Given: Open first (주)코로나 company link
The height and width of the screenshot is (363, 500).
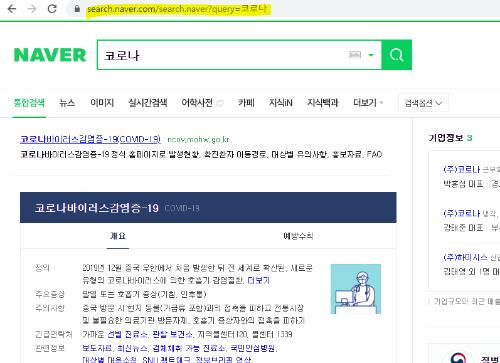Looking at the screenshot, I should tap(462, 169).
